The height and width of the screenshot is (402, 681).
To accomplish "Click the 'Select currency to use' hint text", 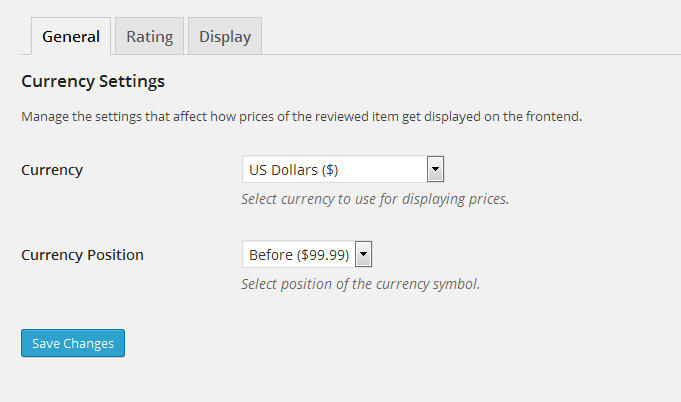I will (x=375, y=198).
